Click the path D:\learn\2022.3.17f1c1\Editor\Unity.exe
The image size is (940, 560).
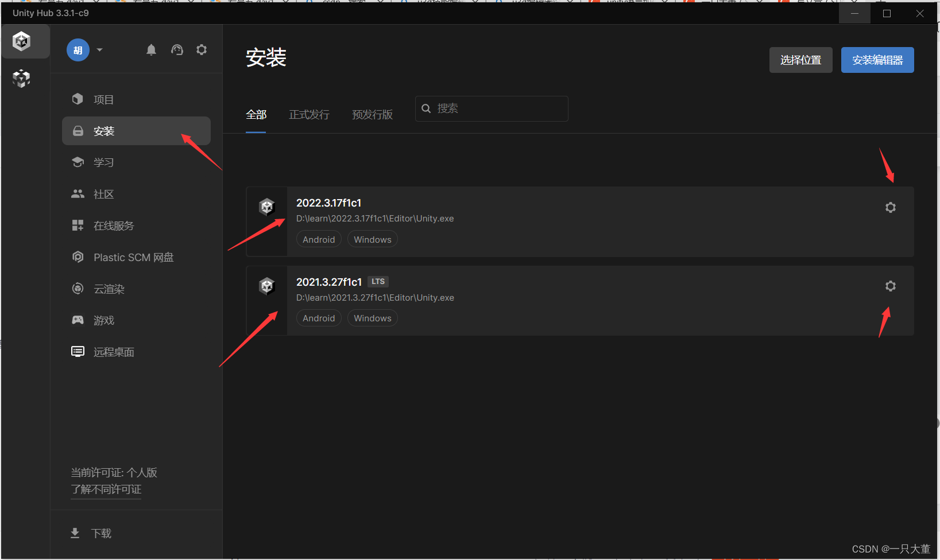point(375,219)
